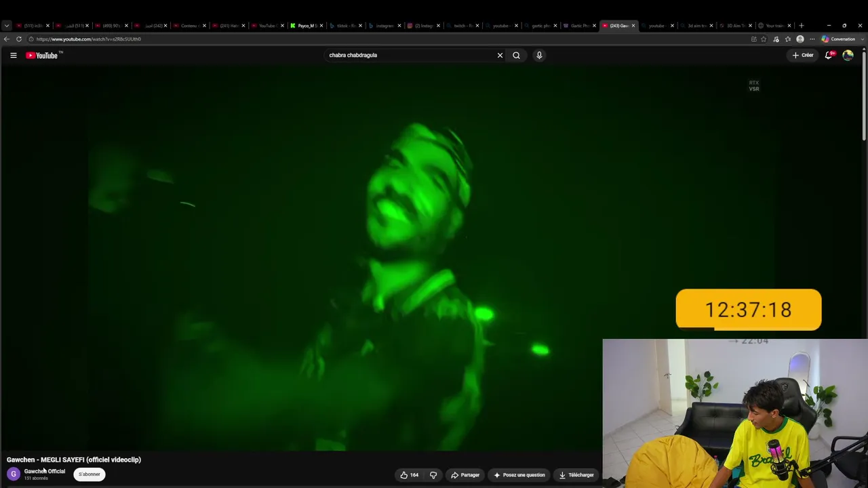
Task: Click the browser address bar URL
Action: (x=89, y=39)
